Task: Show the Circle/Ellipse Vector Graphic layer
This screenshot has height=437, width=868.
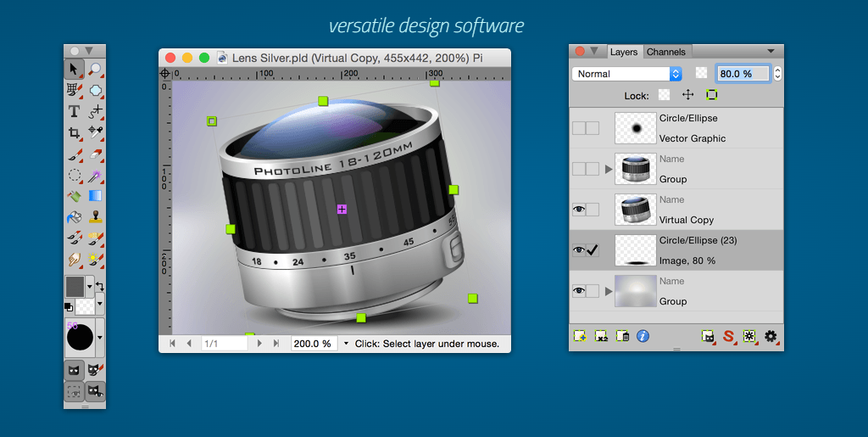Action: point(579,128)
